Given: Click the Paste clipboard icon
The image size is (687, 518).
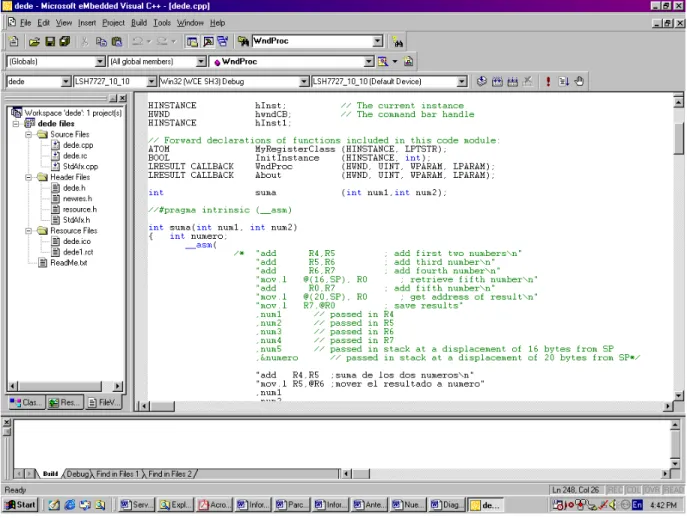Looking at the screenshot, I should [117, 42].
